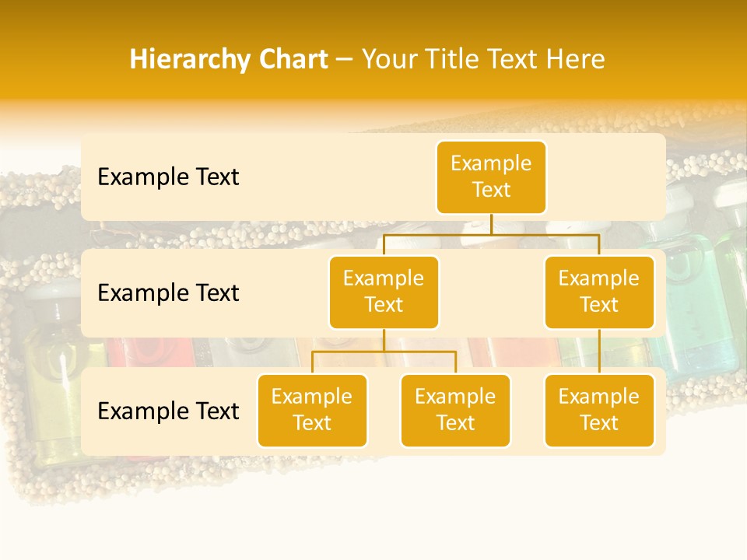Click the bold "Hierarchy Chart" title words
Screen dimensions: 747x560
[x=228, y=59]
